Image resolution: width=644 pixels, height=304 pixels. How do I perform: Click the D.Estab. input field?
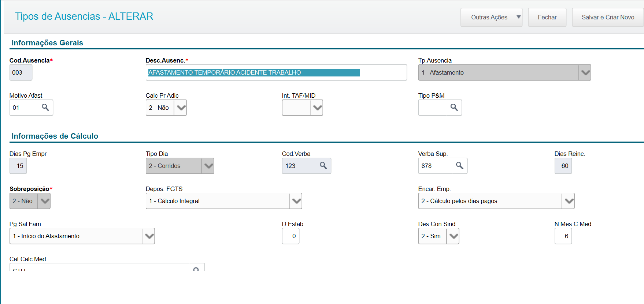pos(291,236)
